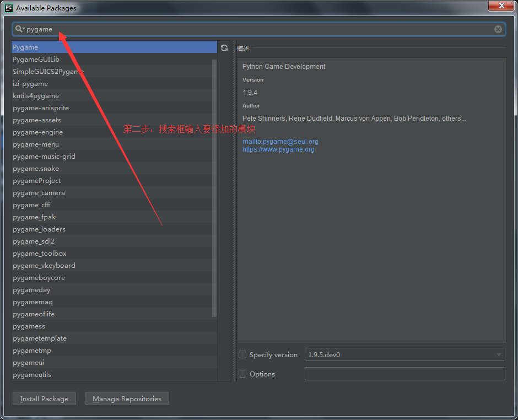
Task: Select pygame_fpak package
Action: point(114,217)
